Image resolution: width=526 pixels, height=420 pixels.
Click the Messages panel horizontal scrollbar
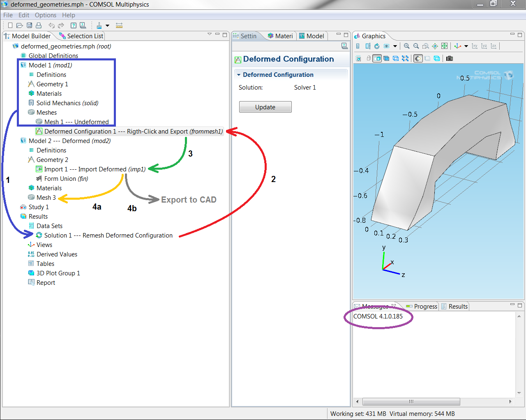[411, 402]
